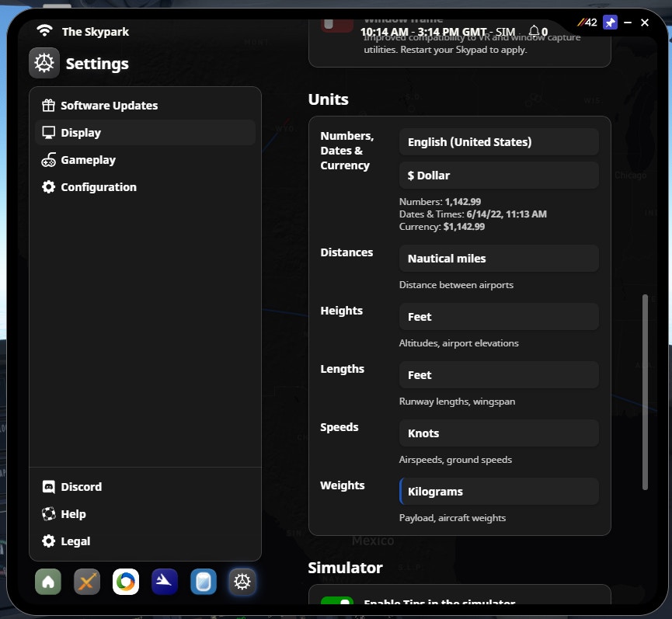Select Software Updates in settings sidebar
Screen dimensions: 672x619
(x=109, y=106)
